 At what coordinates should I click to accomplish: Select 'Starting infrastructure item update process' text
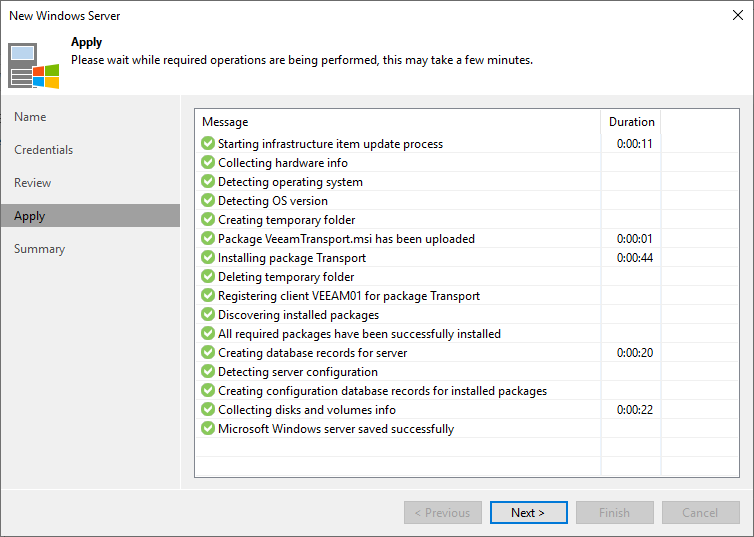click(330, 144)
